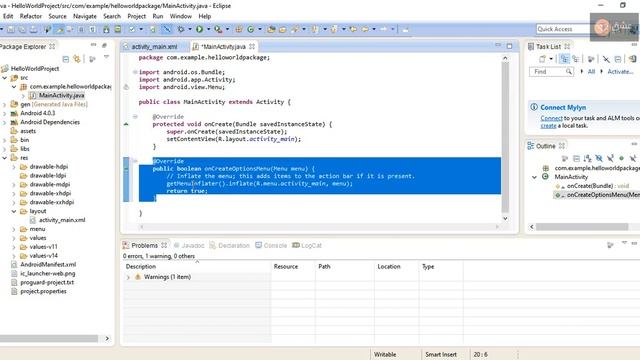Collapse the layout folder node
Image resolution: width=640 pixels, height=360 pixels.
click(x=14, y=211)
